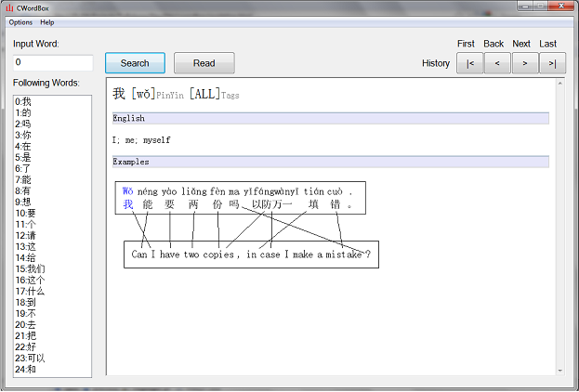Click the character 要 in example sentence
The width and height of the screenshot is (579, 392).
click(169, 204)
